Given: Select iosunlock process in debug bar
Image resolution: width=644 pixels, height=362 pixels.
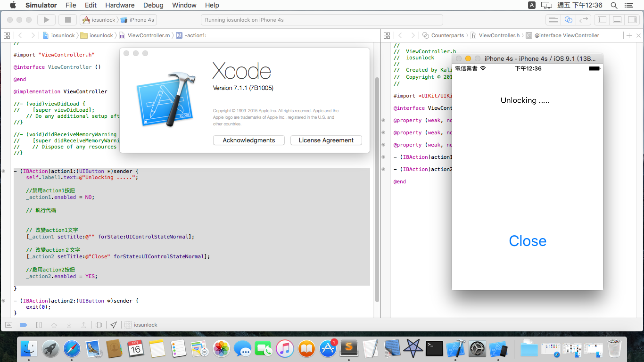Looking at the screenshot, I should click(141, 325).
